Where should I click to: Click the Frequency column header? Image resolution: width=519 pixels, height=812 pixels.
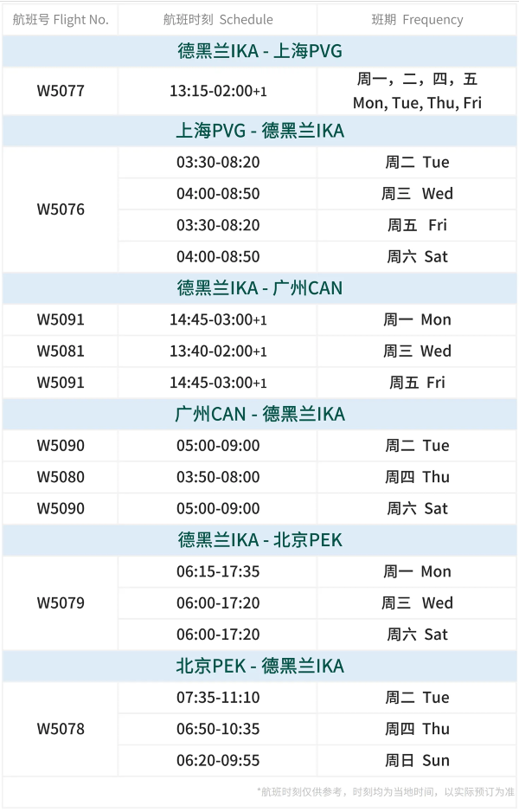tap(417, 19)
